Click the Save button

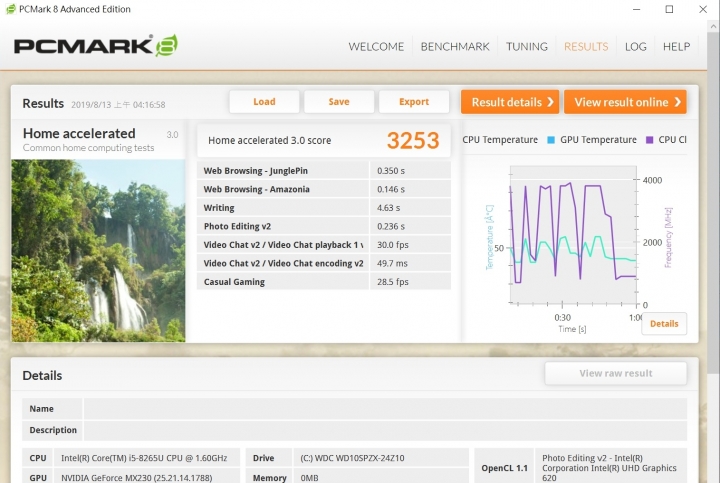(339, 102)
